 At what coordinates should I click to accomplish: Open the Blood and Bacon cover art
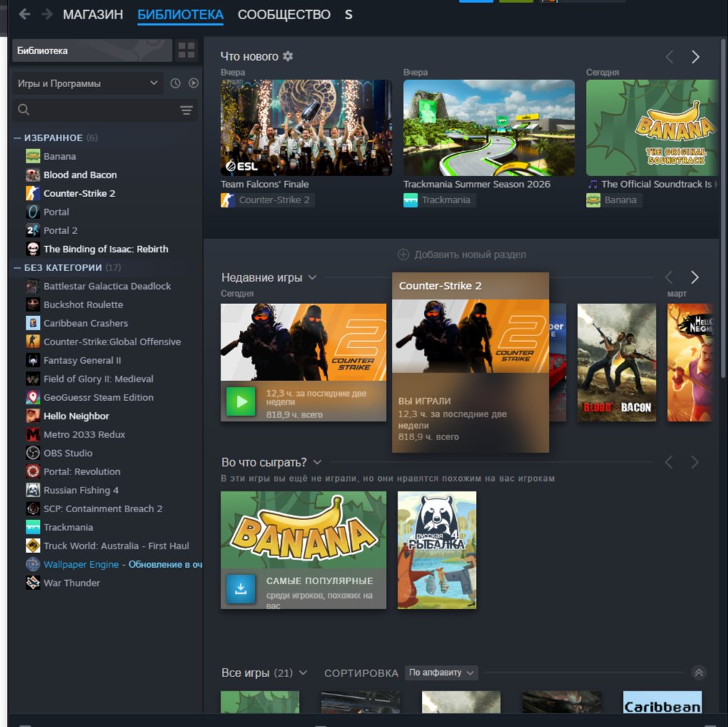tap(617, 362)
